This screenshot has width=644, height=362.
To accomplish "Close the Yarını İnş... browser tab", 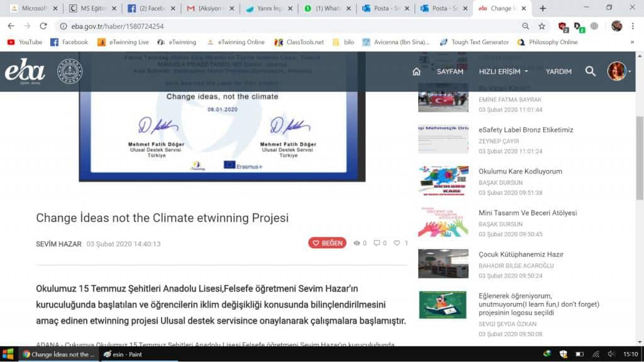I will tap(290, 8).
